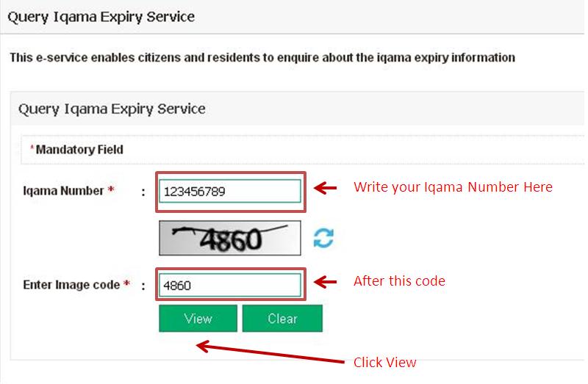Click the Mandatory Field notice
The height and width of the screenshot is (384, 588).
coord(76,150)
